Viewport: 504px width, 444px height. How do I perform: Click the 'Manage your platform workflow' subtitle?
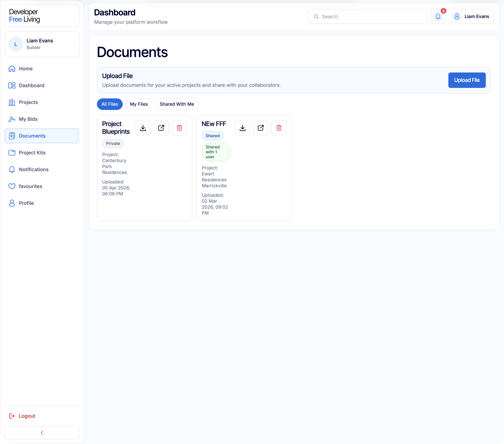131,22
